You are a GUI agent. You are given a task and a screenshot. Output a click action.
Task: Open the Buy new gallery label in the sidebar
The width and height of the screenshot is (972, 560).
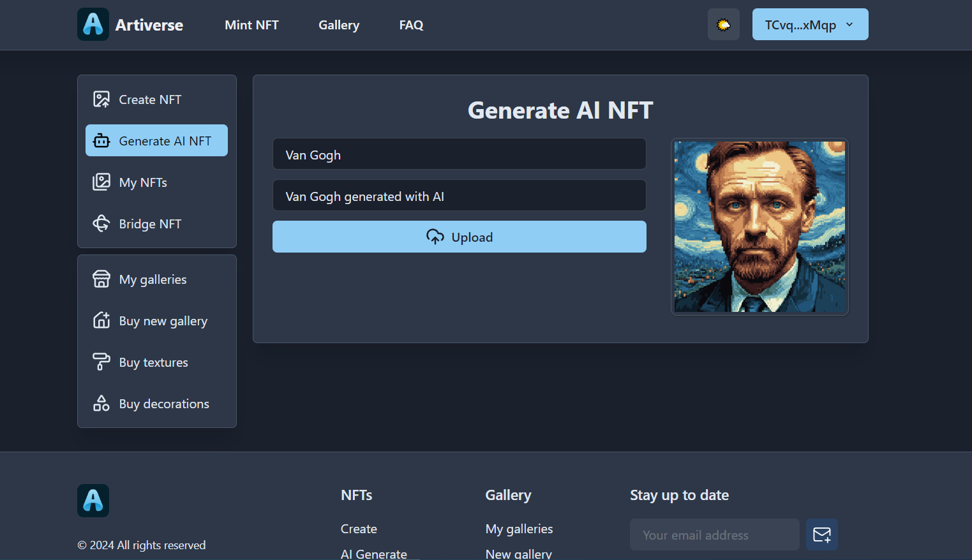(x=163, y=321)
